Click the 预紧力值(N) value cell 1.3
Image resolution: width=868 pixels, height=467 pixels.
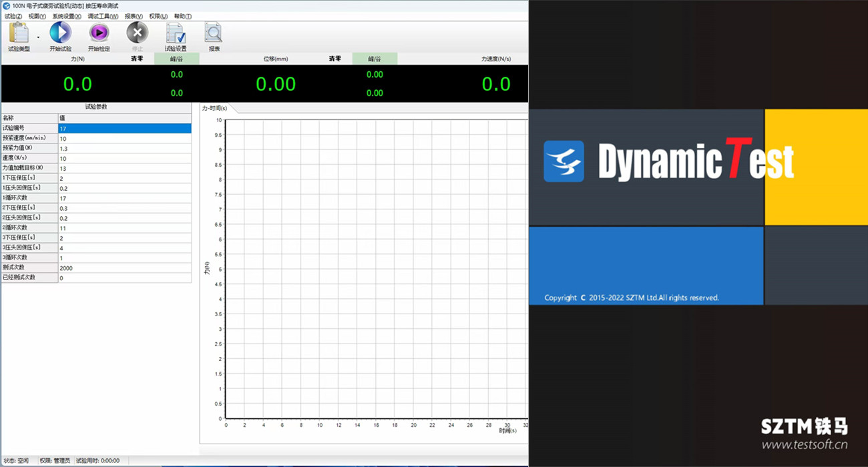124,148
